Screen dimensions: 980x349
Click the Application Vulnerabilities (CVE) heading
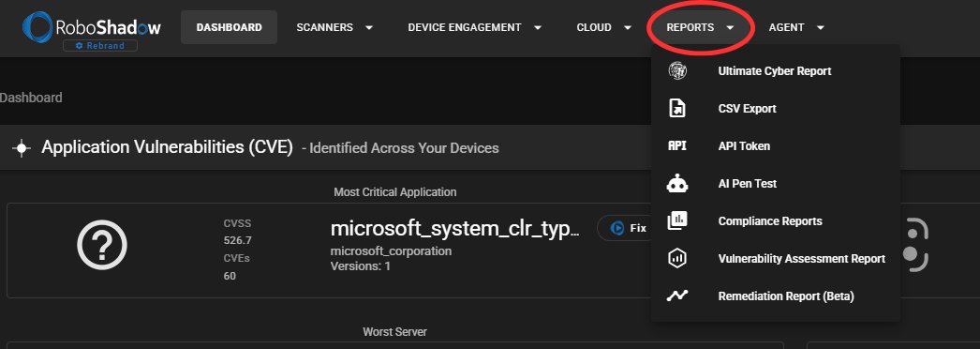coord(167,147)
